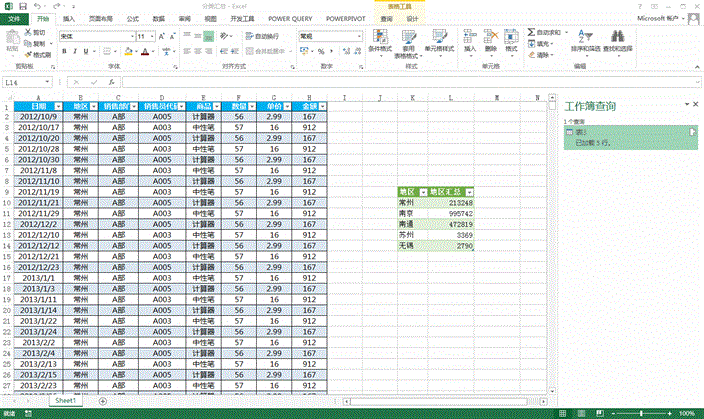
Task: Click the Save icon in quick access toolbar
Action: (22, 5)
